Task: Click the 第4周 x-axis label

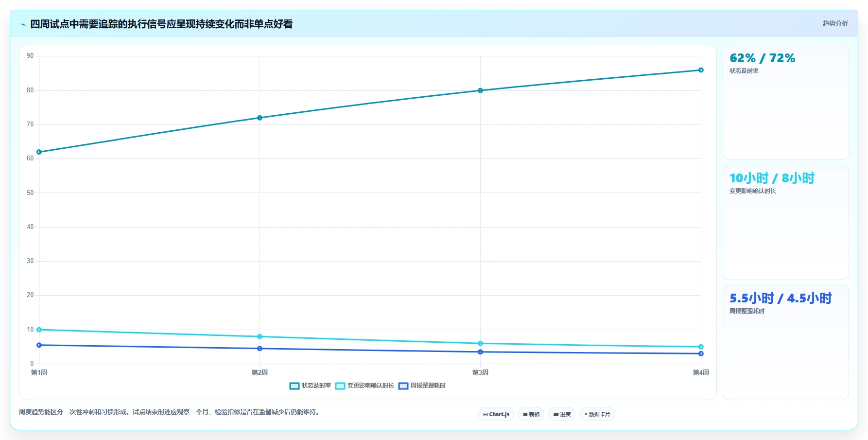Action: [701, 372]
